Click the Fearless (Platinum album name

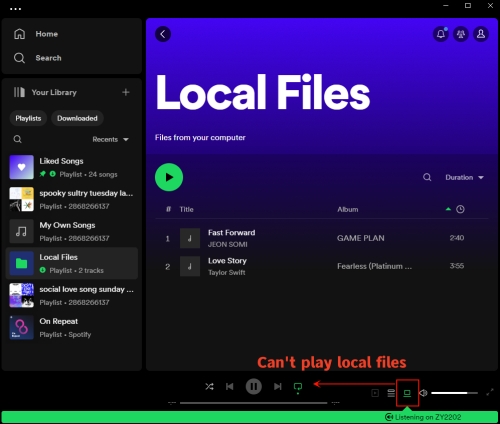374,266
